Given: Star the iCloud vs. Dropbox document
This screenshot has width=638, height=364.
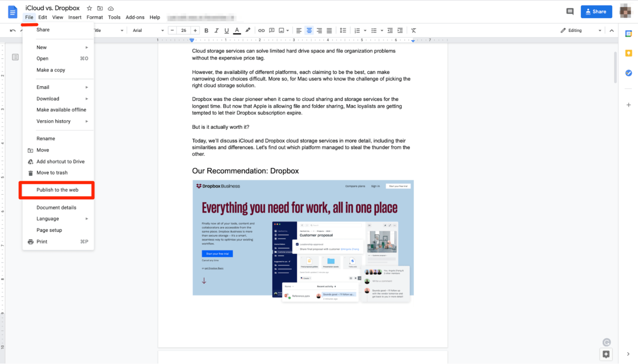Looking at the screenshot, I should tap(89, 8).
